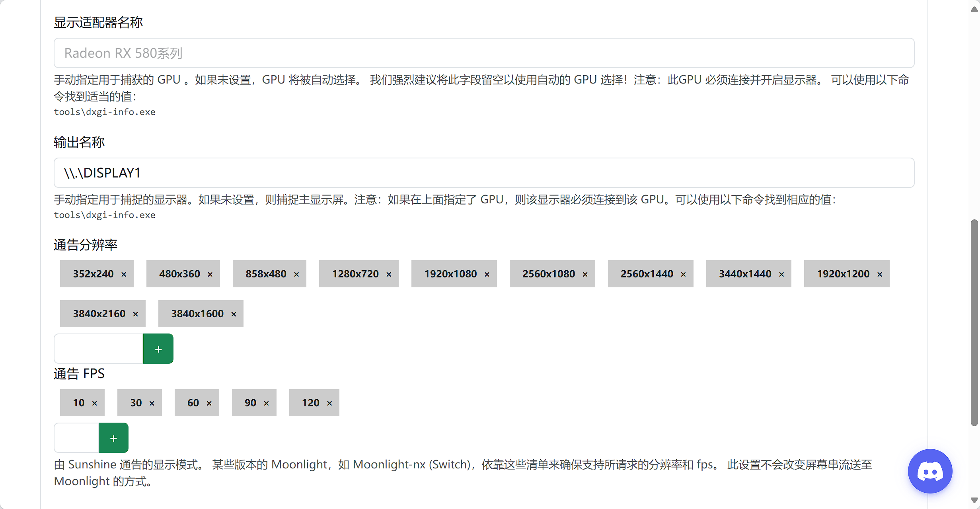This screenshot has width=980, height=509.
Task: Click the scrollbar down arrow
Action: pos(974,500)
